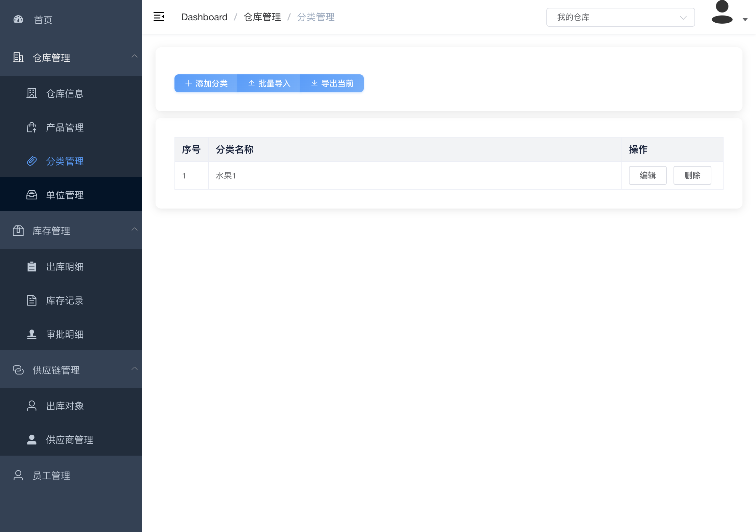Viewport: 756px width, 532px height.
Task: Click the paperclip icon for 分类管理
Action: pos(32,161)
